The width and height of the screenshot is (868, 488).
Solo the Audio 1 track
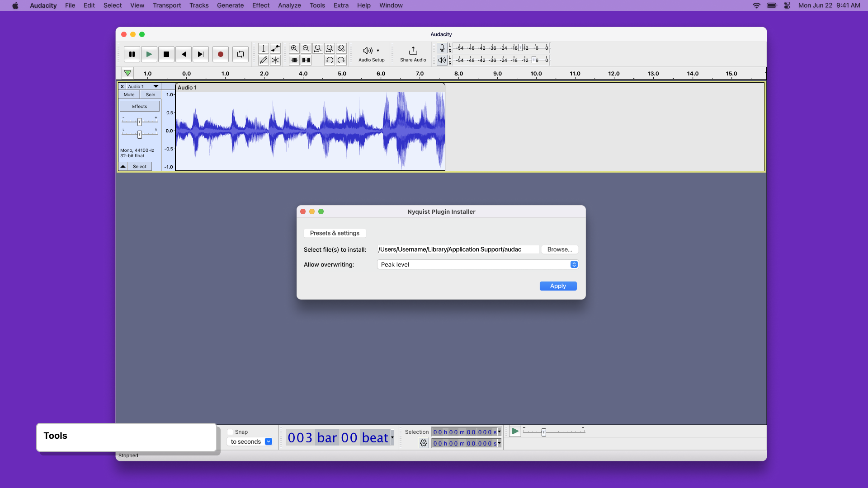[x=150, y=94]
